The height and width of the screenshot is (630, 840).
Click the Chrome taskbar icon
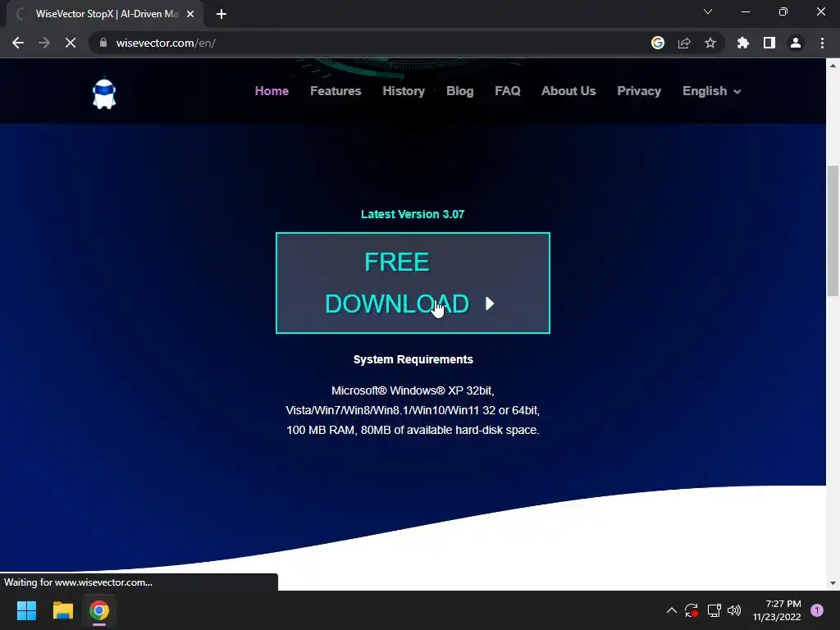point(99,610)
